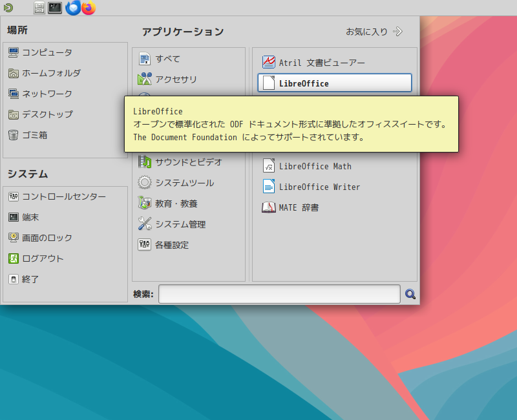Click the ログアウト exit icon
This screenshot has width=517, height=420.
[x=13, y=259]
